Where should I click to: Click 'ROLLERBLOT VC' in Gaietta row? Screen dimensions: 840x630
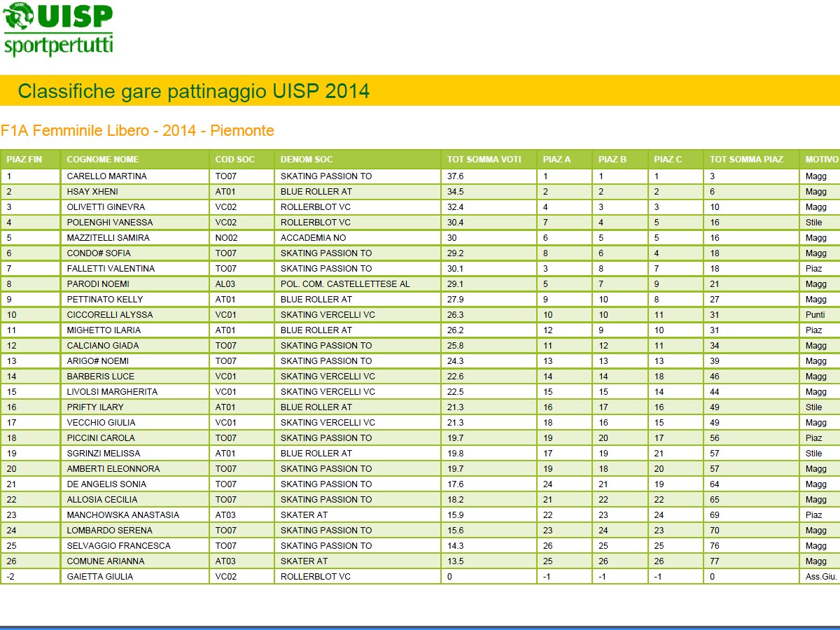tap(316, 577)
